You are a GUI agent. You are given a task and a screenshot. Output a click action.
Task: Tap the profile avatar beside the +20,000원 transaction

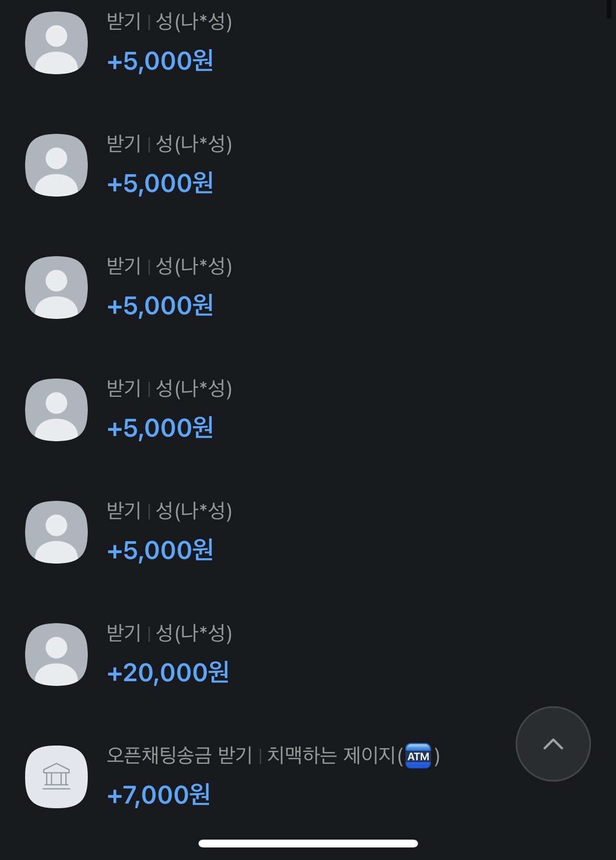pyautogui.click(x=56, y=654)
